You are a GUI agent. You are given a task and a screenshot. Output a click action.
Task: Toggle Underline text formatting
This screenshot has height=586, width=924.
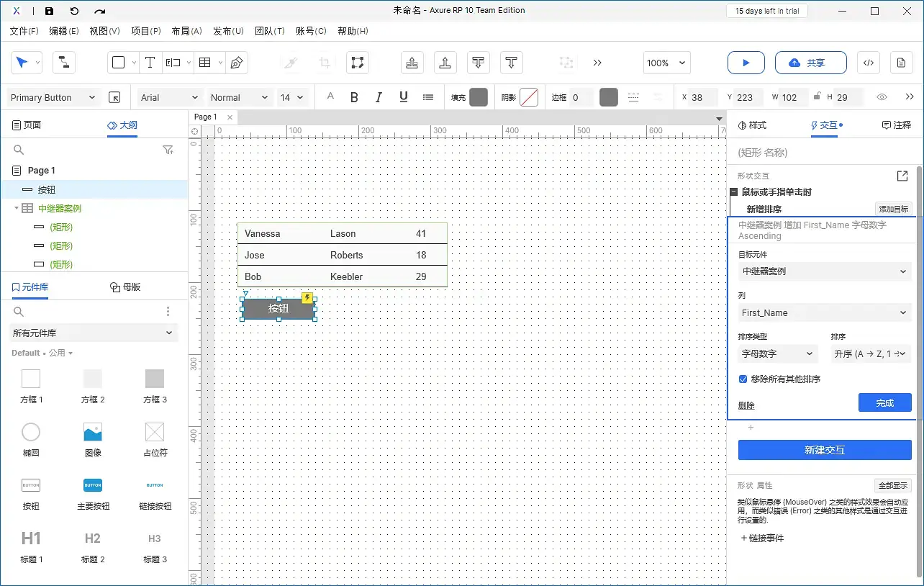coord(403,97)
